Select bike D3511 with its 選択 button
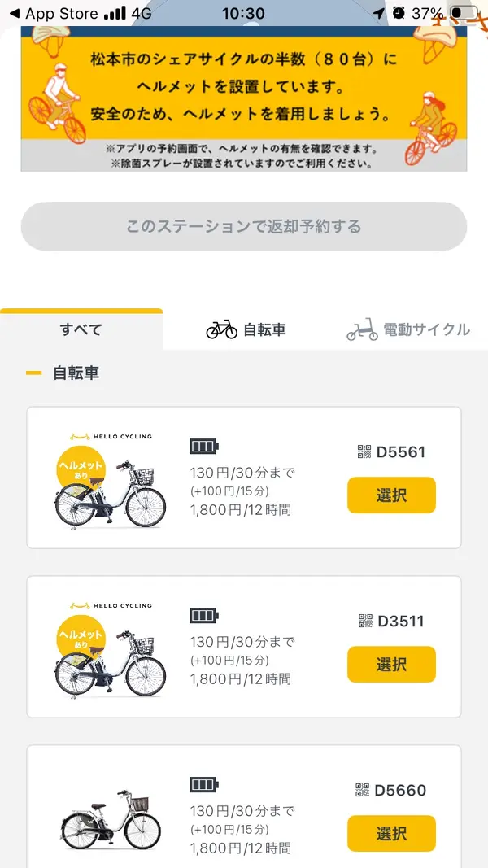This screenshot has width=488, height=868. click(391, 664)
